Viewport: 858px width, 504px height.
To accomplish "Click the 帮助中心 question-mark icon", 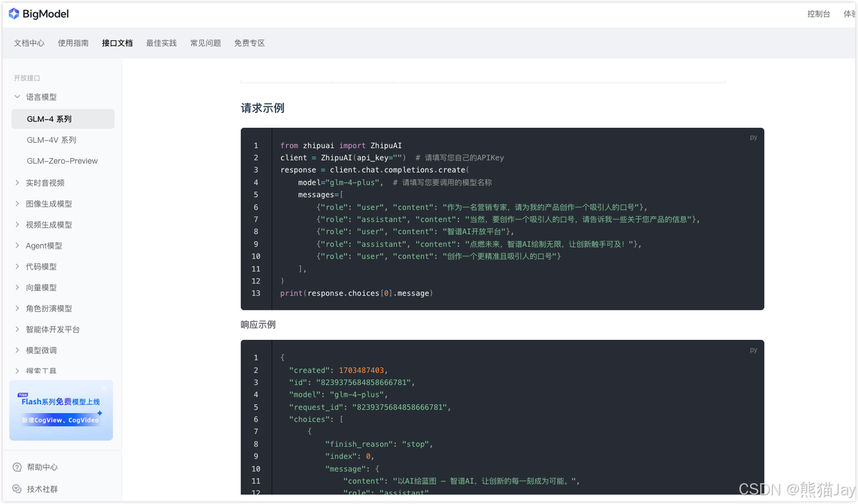I will [x=17, y=467].
